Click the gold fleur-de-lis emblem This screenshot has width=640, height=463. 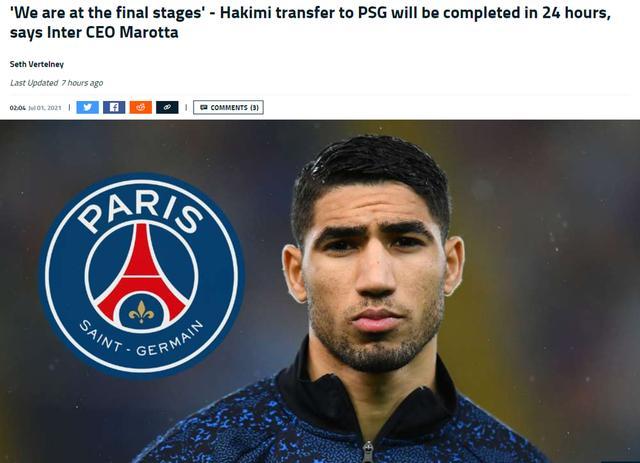pyautogui.click(x=142, y=312)
